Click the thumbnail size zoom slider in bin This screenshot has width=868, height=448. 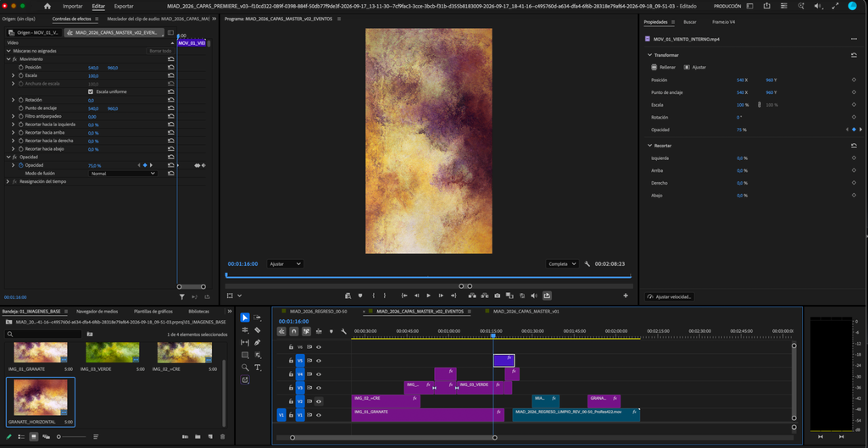(72, 437)
